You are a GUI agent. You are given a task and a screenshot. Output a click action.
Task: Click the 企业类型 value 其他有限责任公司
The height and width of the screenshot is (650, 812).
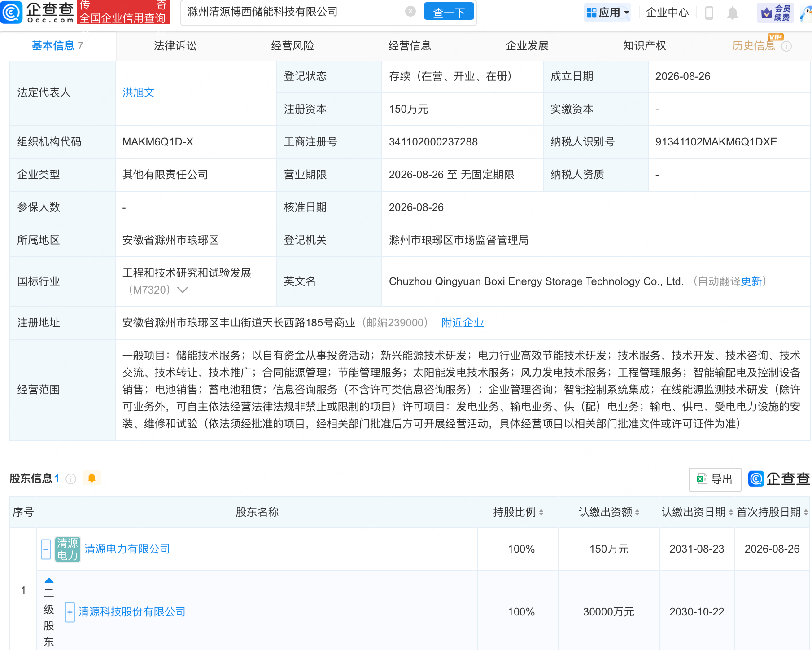coord(165,175)
